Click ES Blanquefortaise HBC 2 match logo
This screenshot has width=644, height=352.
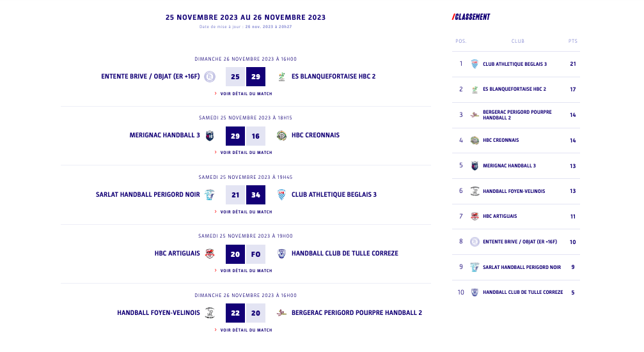pyautogui.click(x=281, y=77)
